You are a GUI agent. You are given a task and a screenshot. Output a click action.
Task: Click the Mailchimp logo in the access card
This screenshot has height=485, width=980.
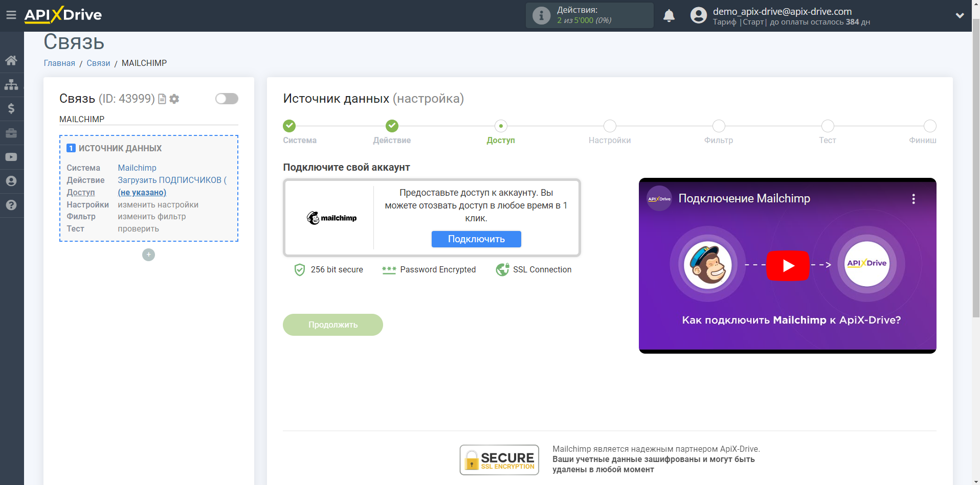point(331,218)
